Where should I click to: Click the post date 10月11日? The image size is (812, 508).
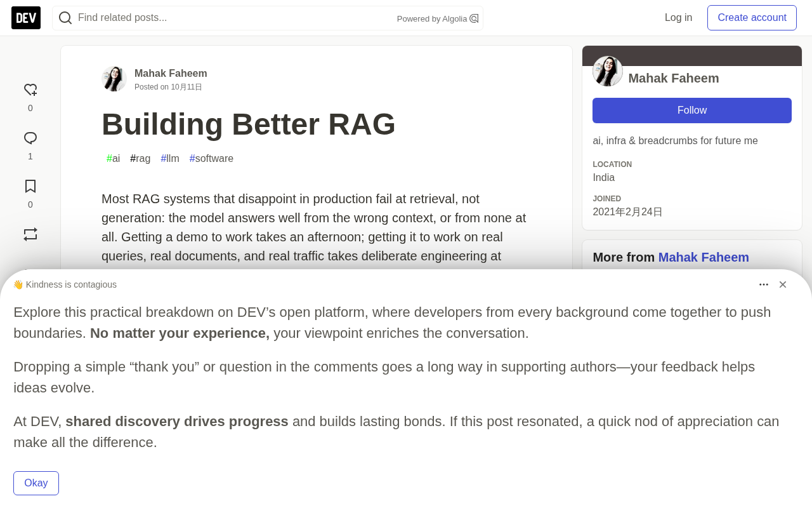coord(187,87)
